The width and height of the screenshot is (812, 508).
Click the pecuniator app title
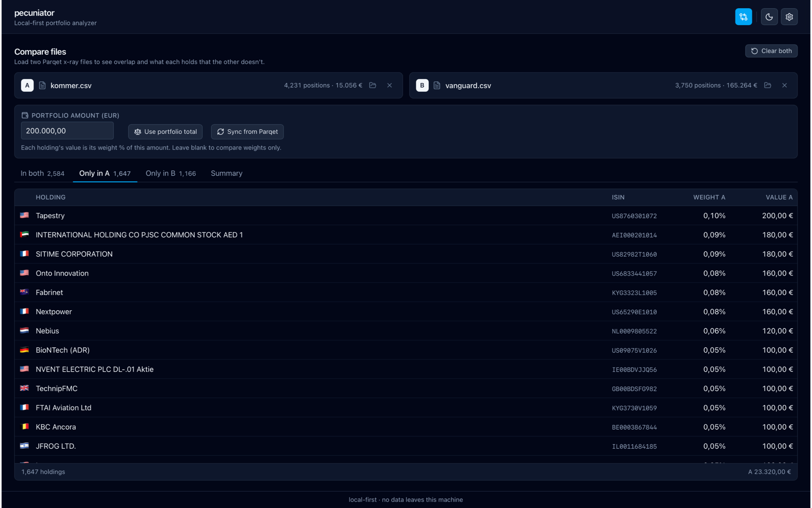[x=34, y=13]
